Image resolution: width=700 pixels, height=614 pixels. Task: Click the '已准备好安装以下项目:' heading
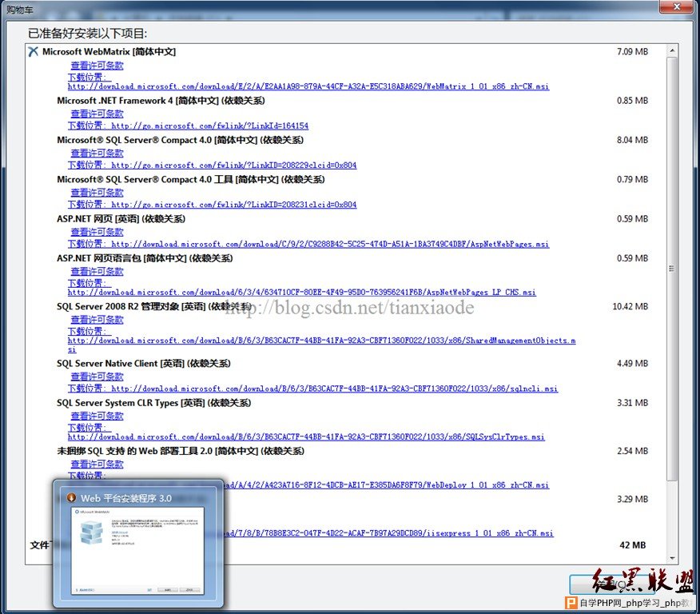[88, 34]
